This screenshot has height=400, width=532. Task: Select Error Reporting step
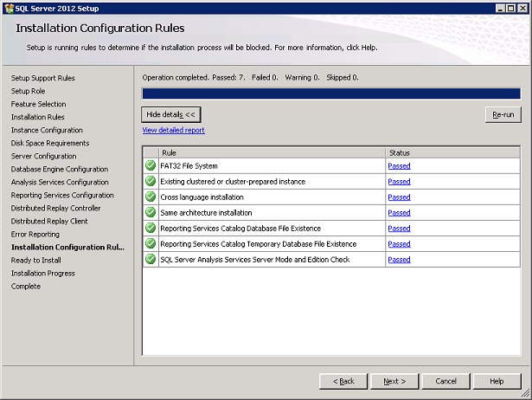point(35,235)
